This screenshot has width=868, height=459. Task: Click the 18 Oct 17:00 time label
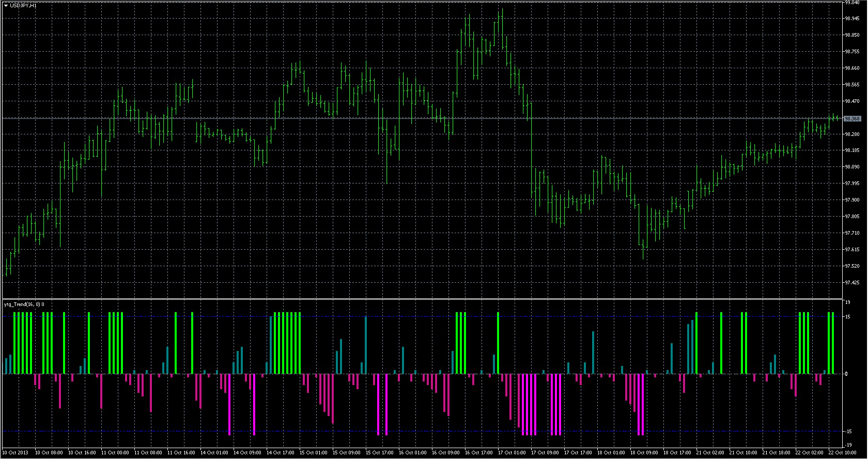677,453
